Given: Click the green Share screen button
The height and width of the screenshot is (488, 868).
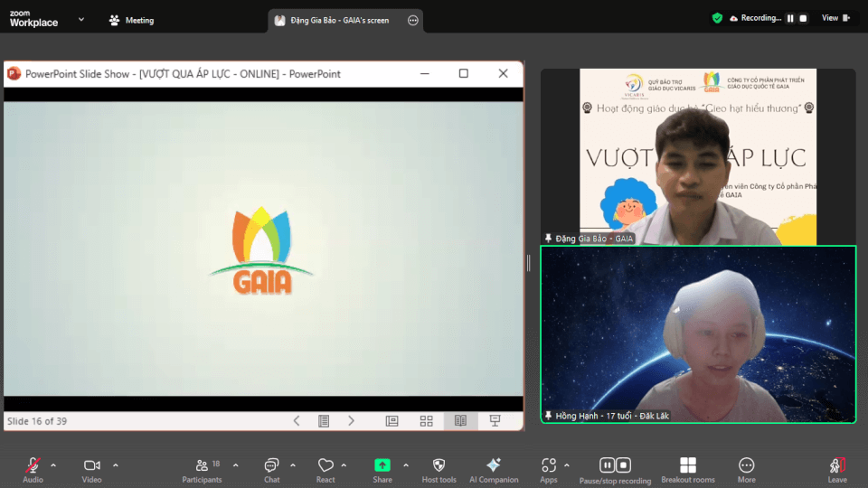Looking at the screenshot, I should pos(382,465).
